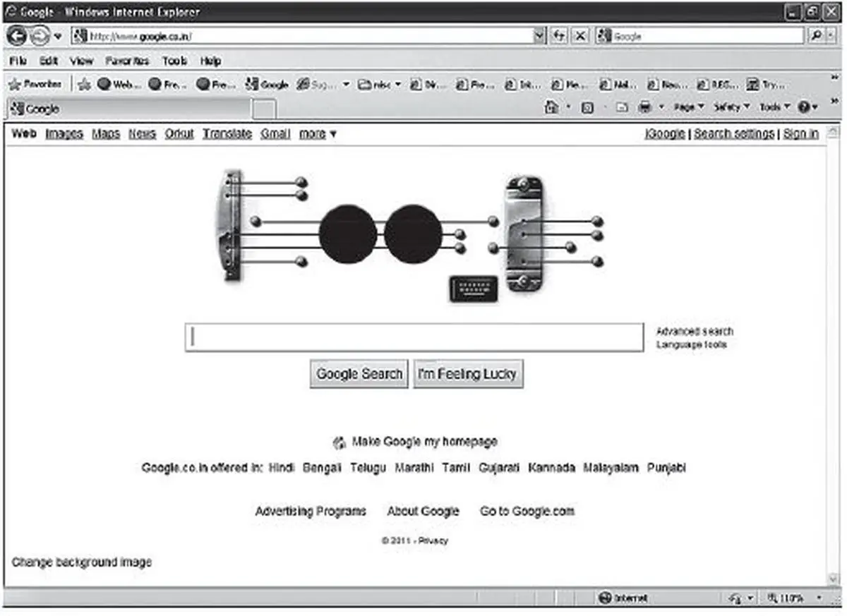This screenshot has width=847, height=616.
Task: Open the News link on Google
Action: [x=142, y=133]
